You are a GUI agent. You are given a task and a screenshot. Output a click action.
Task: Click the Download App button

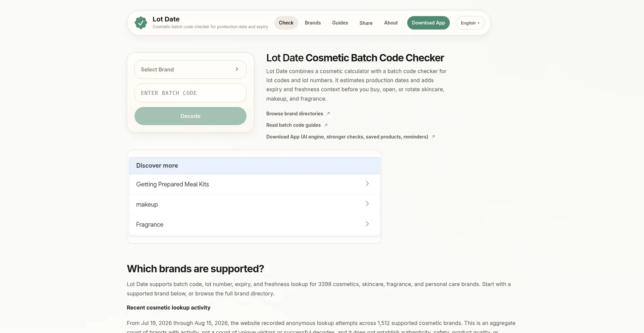428,23
